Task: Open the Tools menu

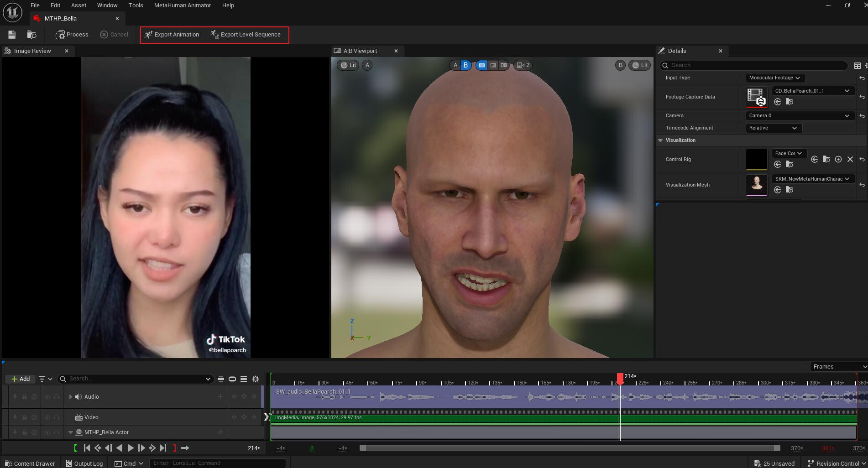Action: [x=136, y=5]
